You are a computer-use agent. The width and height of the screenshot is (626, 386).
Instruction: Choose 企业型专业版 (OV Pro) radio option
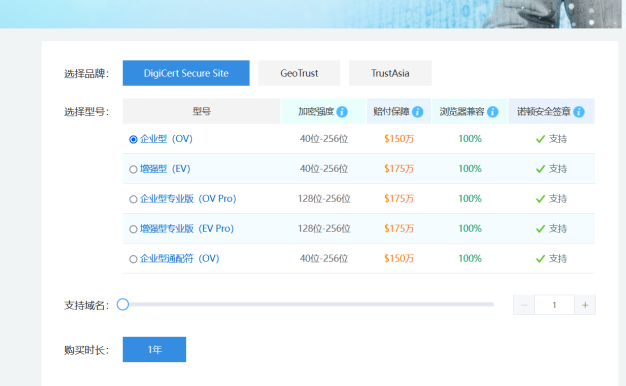tap(133, 199)
